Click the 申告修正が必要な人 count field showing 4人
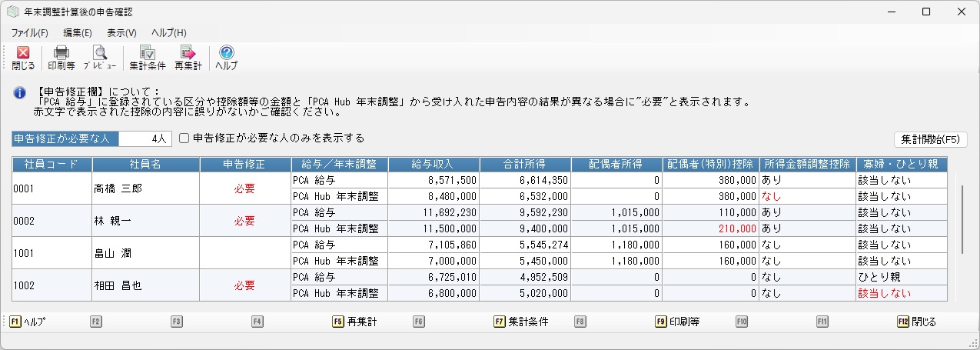The image size is (980, 350). [x=145, y=139]
